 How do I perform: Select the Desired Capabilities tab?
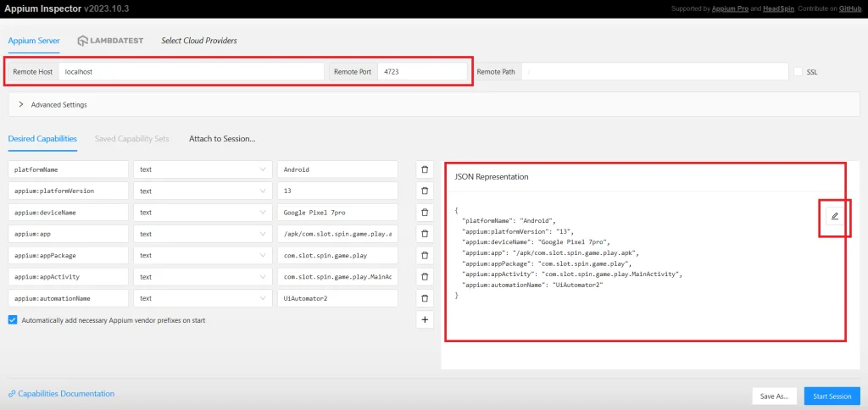tap(42, 139)
